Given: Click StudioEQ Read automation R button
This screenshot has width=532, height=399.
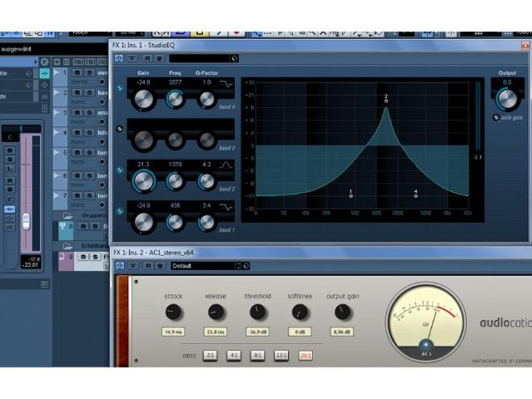Looking at the screenshot, I should tap(147, 58).
